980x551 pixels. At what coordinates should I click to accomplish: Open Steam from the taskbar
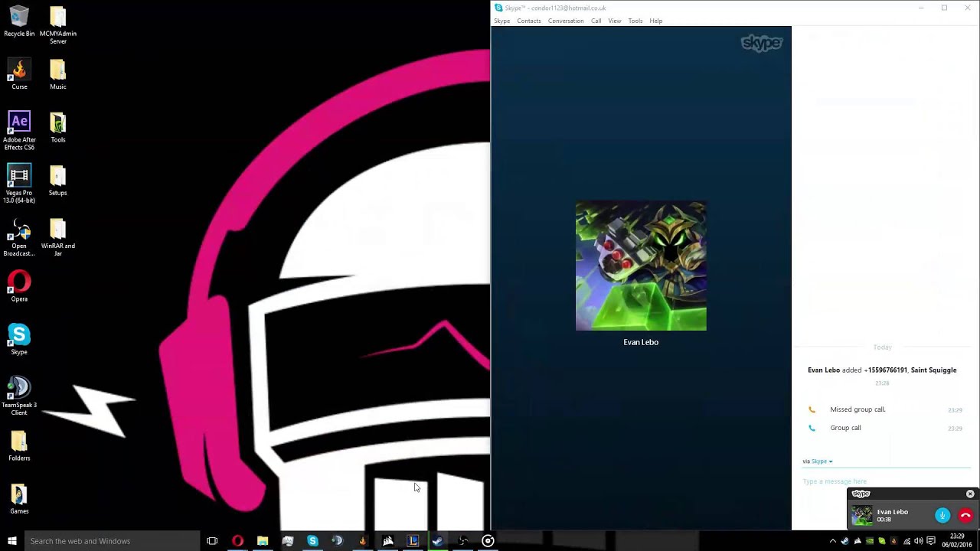tap(437, 541)
